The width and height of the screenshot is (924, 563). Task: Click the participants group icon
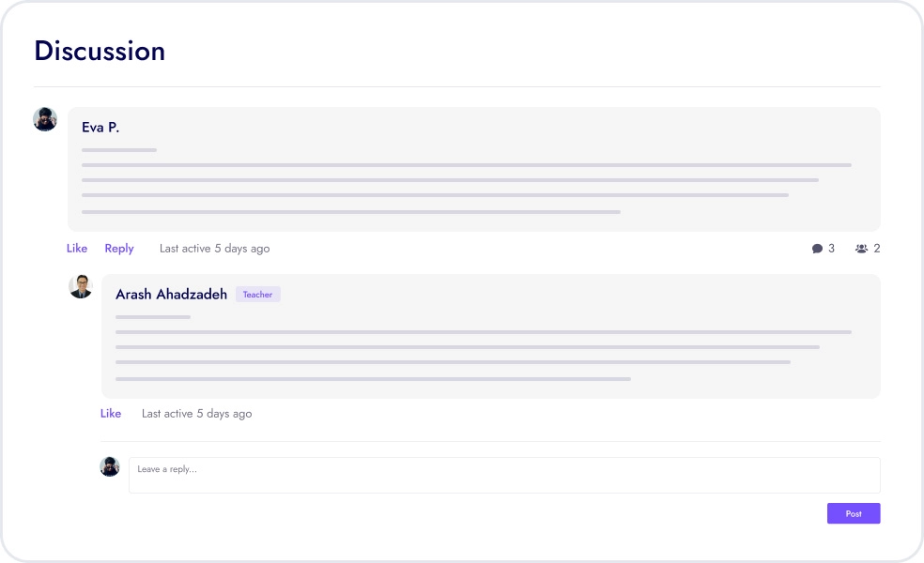pos(861,249)
